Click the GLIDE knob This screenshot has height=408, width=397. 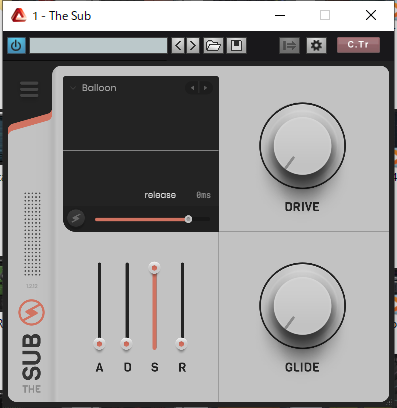click(302, 306)
